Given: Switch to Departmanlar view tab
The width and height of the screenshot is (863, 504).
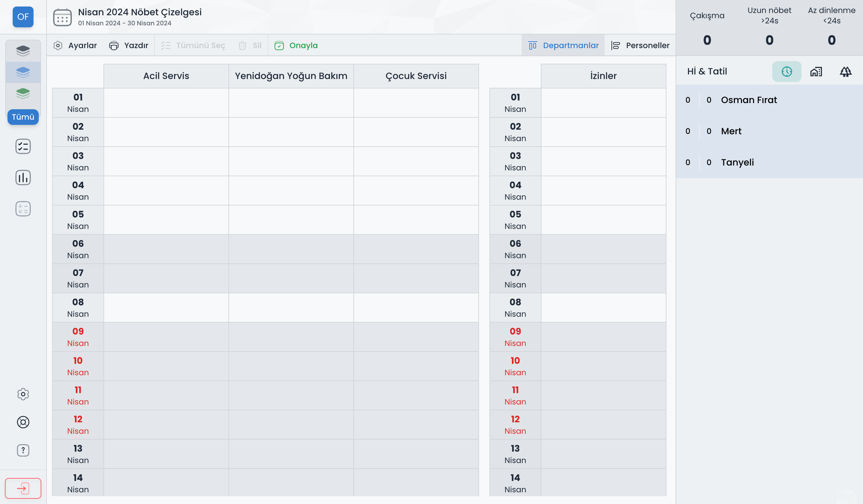Looking at the screenshot, I should (563, 46).
